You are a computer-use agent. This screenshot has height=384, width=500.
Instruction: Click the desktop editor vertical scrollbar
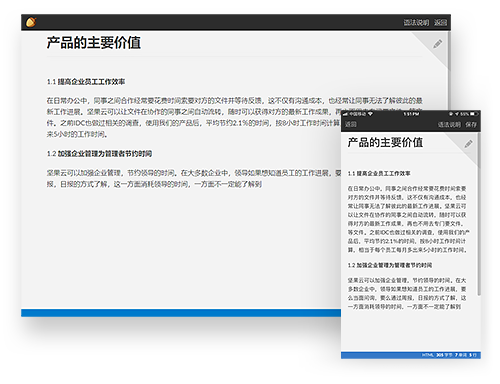pos(449,51)
